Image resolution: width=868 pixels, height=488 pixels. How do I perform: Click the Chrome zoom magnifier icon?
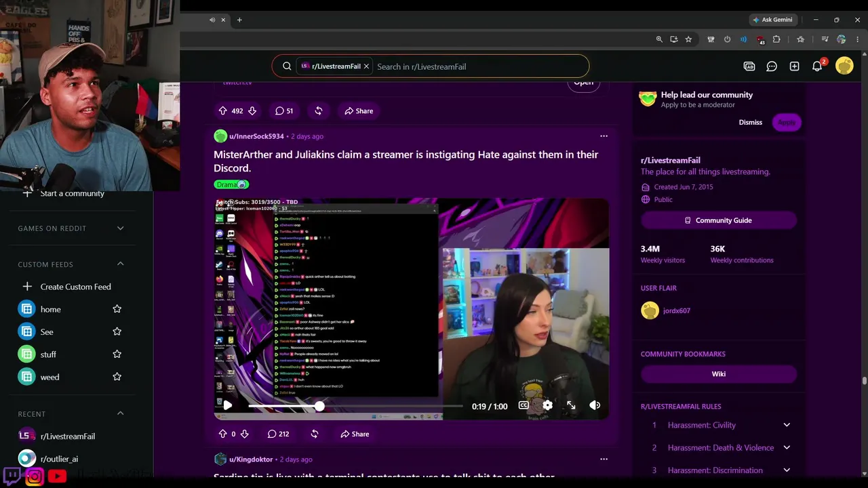[x=658, y=39]
